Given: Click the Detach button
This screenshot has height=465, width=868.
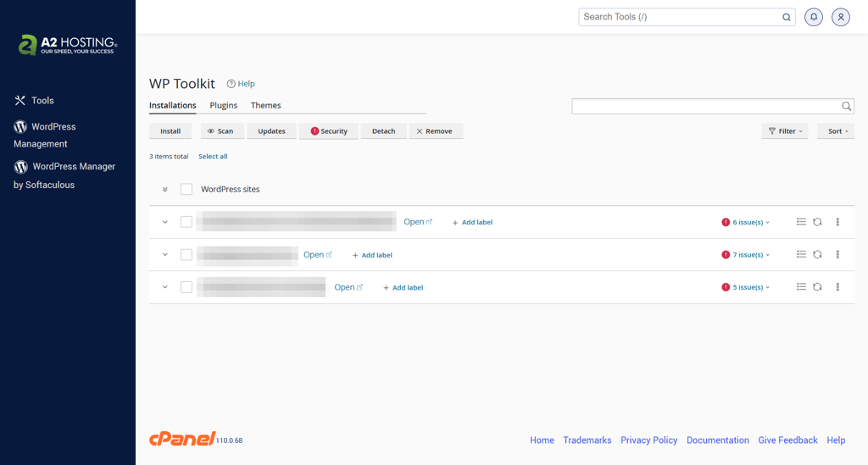Looking at the screenshot, I should pyautogui.click(x=384, y=131).
